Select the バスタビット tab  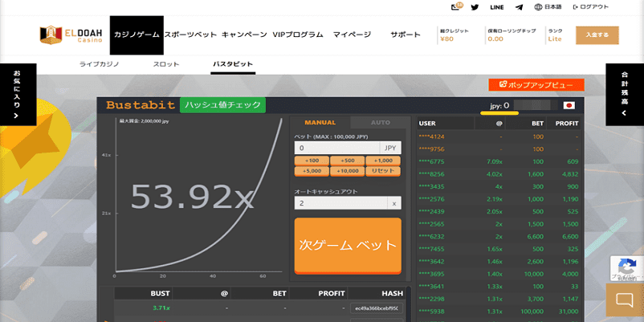click(x=233, y=64)
